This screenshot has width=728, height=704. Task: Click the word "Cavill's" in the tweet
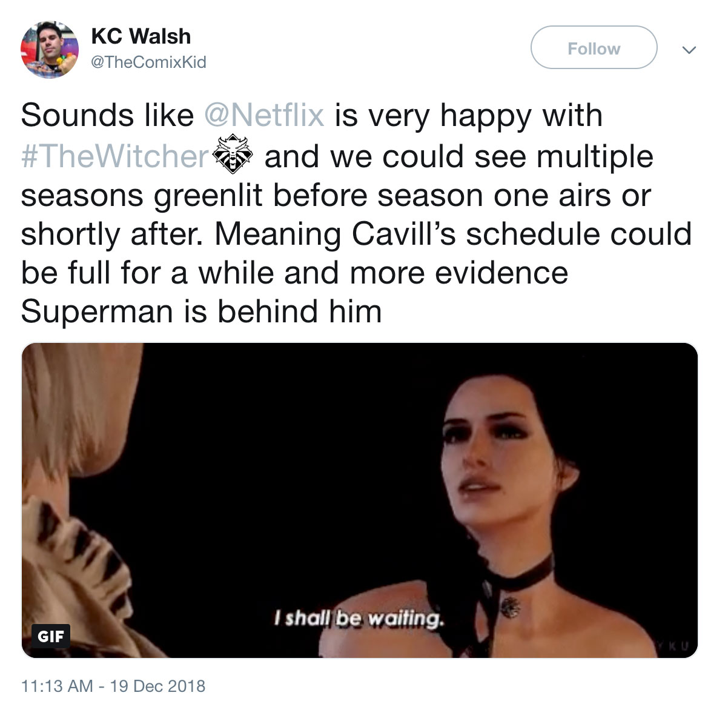[x=404, y=234]
